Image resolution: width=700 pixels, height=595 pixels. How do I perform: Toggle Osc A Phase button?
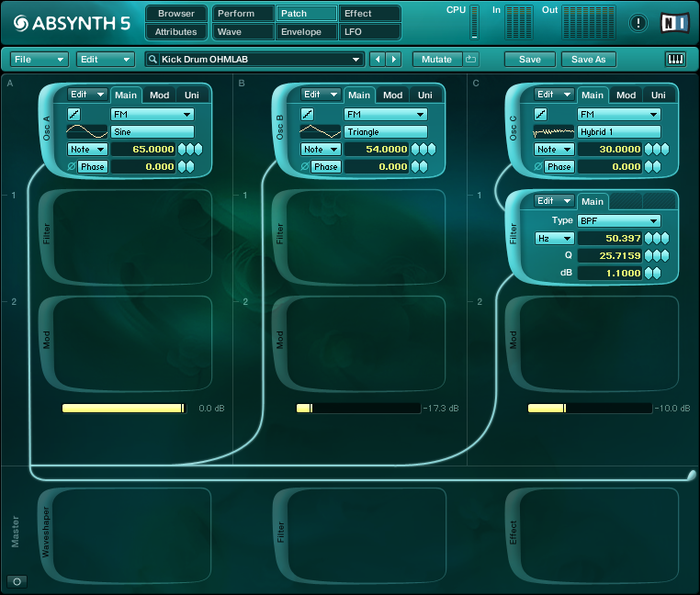point(93,166)
